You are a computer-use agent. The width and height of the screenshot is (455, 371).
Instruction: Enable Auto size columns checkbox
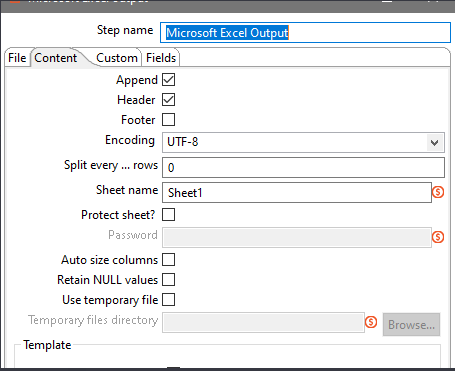coord(168,260)
